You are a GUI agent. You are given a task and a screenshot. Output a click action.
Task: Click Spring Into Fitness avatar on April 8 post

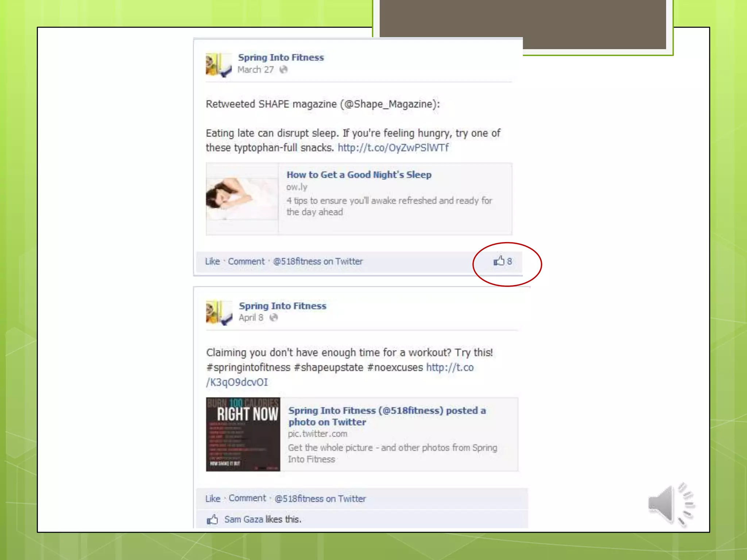pyautogui.click(x=219, y=312)
